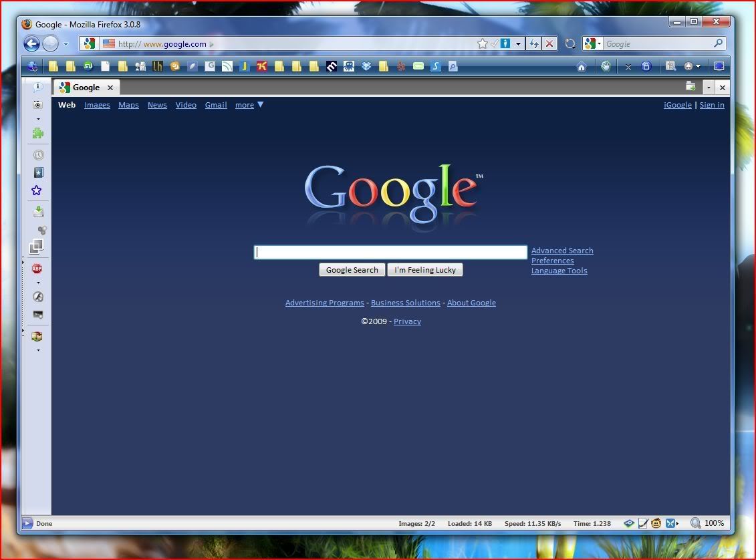Viewport: 756px width, 560px height.
Task: Open the Dropbox bookmark icon
Action: tap(366, 67)
